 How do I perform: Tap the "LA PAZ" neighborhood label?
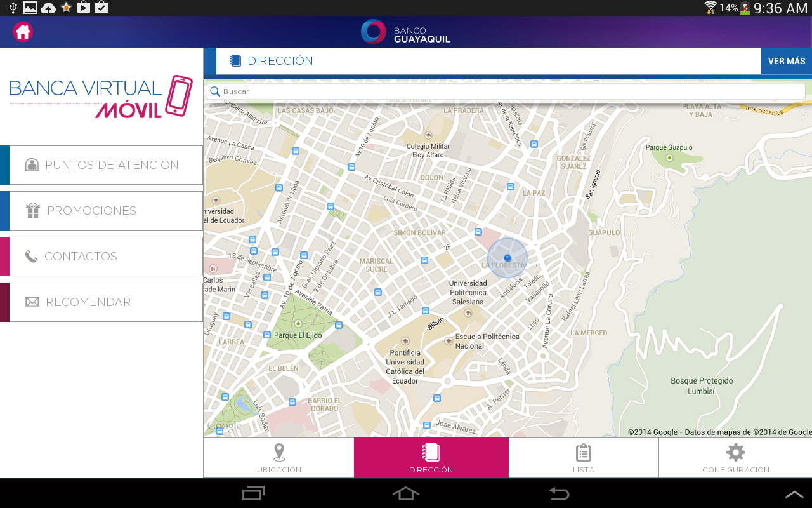tap(534, 193)
